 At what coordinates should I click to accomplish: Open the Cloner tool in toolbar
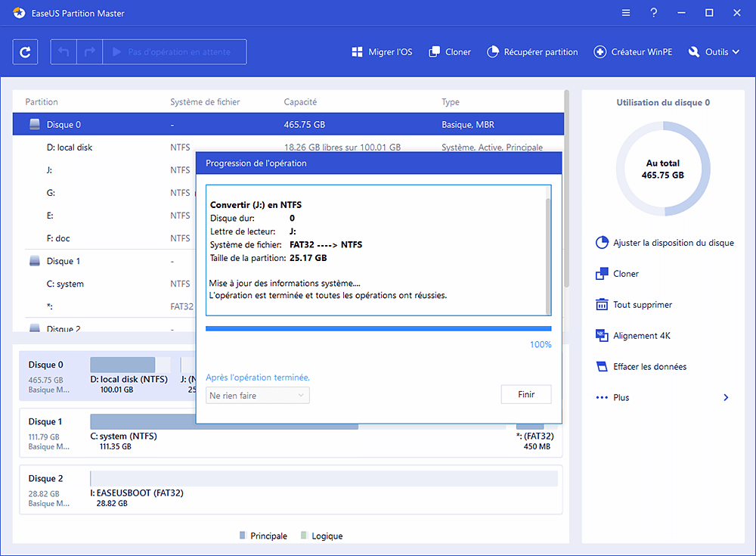[x=449, y=52]
